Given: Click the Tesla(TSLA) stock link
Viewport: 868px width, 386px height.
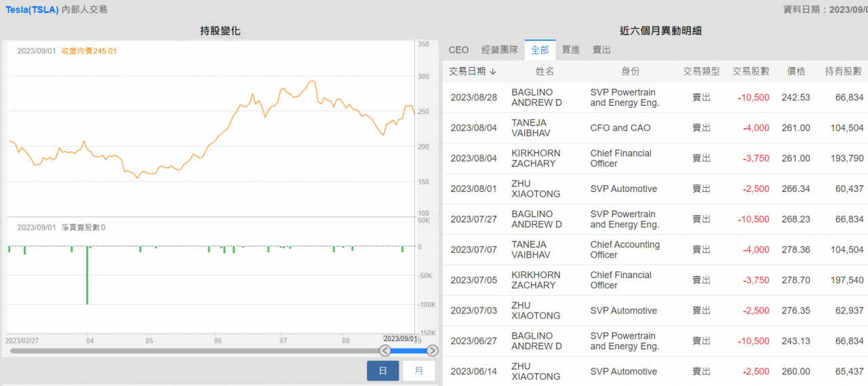Looking at the screenshot, I should click(x=32, y=9).
